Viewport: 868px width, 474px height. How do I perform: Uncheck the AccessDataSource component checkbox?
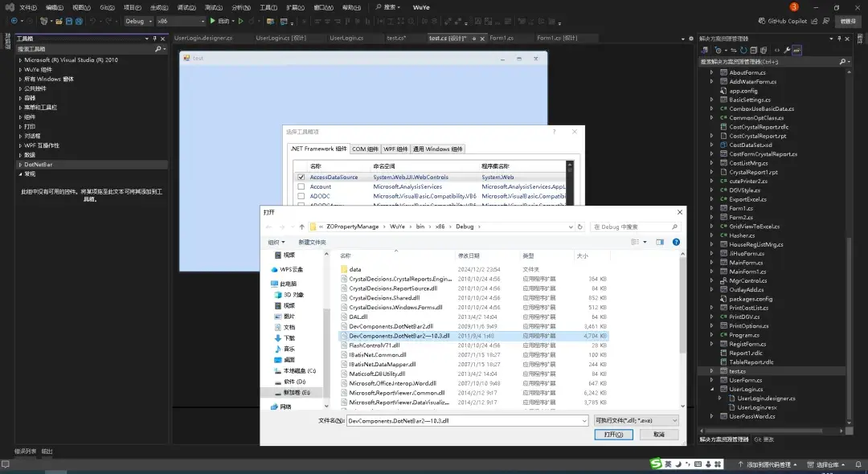coord(301,177)
